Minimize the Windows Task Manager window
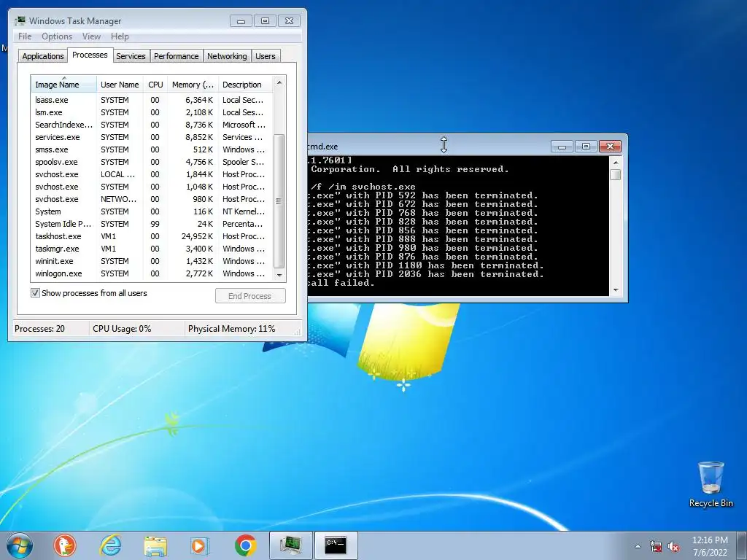This screenshot has height=560, width=747. point(241,21)
